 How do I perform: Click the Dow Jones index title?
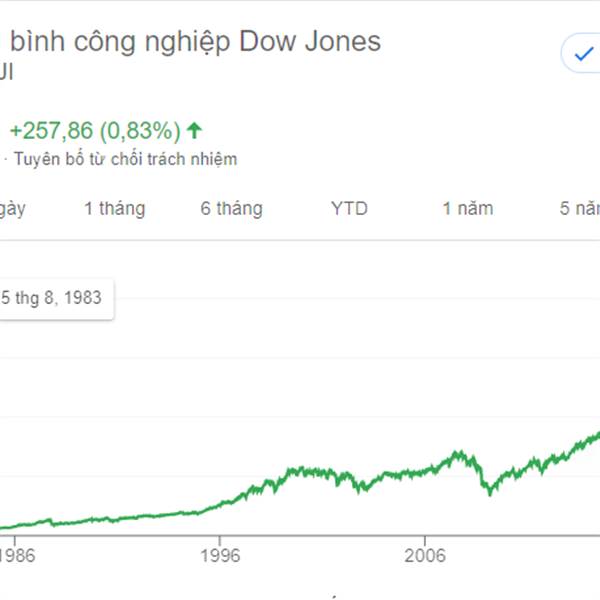(190, 41)
